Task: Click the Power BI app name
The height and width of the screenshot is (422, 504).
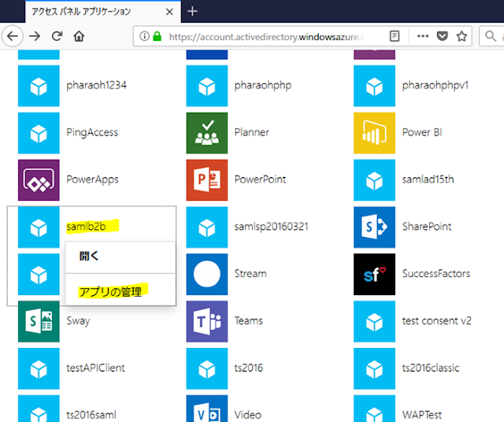Action: coord(422,132)
